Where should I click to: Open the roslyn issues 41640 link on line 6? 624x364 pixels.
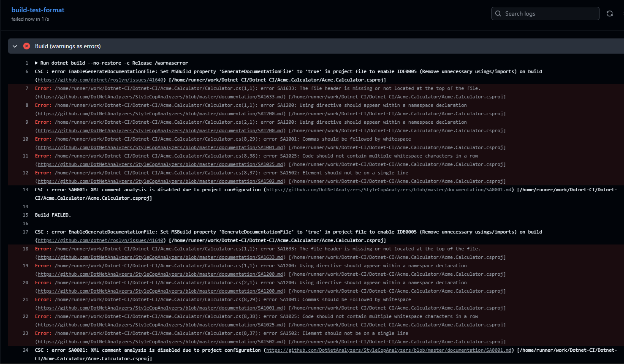coord(100,80)
